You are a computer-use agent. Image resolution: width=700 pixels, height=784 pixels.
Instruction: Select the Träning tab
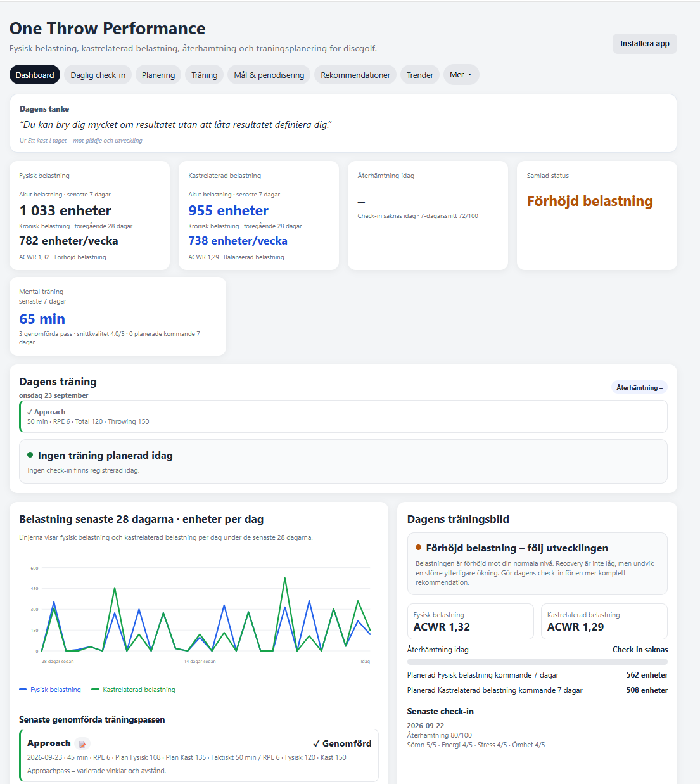[x=205, y=75]
